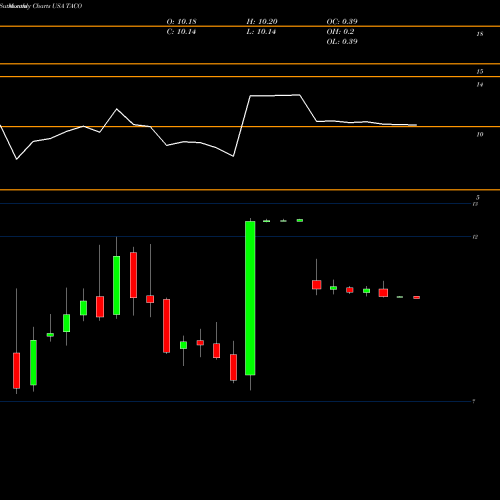The height and width of the screenshot is (500, 500).
Task: Click the "14" price axis label
Action: click(480, 85)
